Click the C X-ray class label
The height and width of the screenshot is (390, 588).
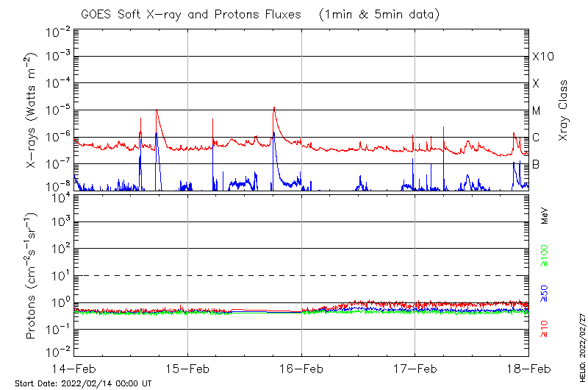pos(537,138)
